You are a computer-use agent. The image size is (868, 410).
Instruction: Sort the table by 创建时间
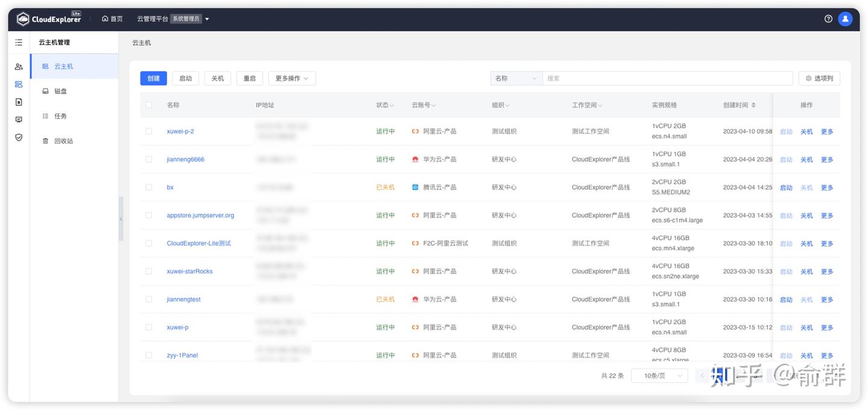click(x=740, y=104)
